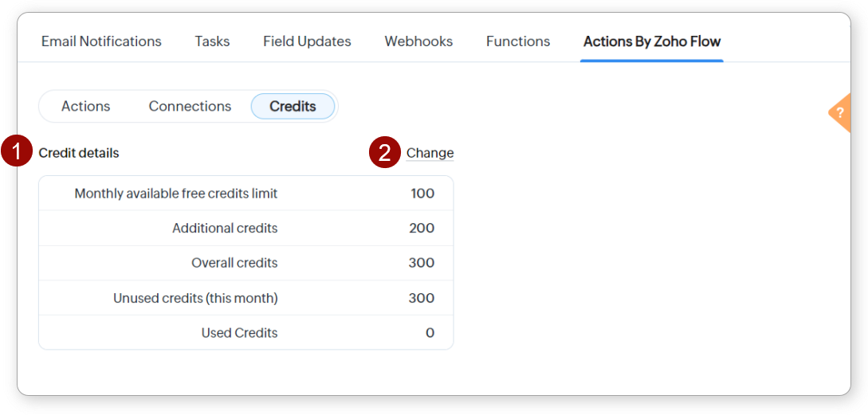Click the Change link for credits

pyautogui.click(x=430, y=153)
